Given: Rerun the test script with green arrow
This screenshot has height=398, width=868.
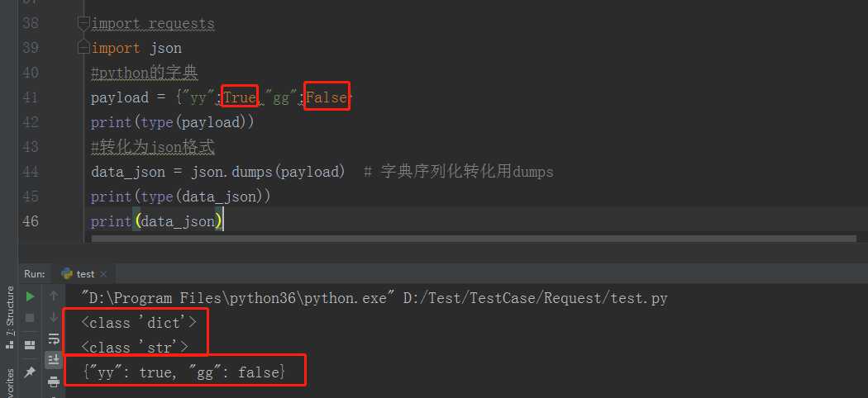Looking at the screenshot, I should [30, 296].
